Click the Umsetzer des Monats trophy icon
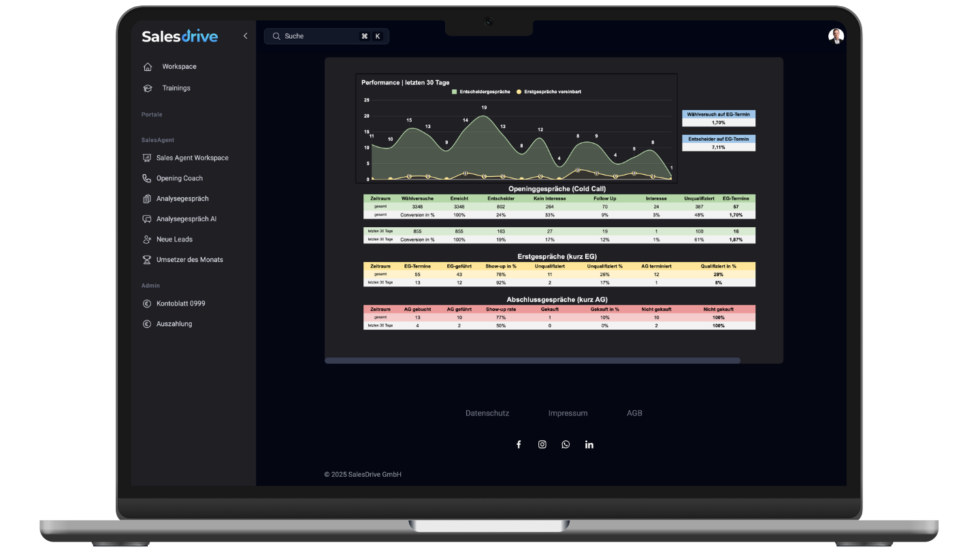Screen dimensions: 980x551 click(x=146, y=260)
